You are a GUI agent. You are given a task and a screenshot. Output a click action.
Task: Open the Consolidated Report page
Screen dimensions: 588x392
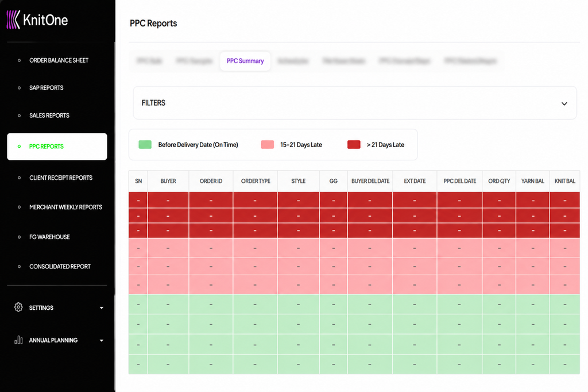pos(60,267)
